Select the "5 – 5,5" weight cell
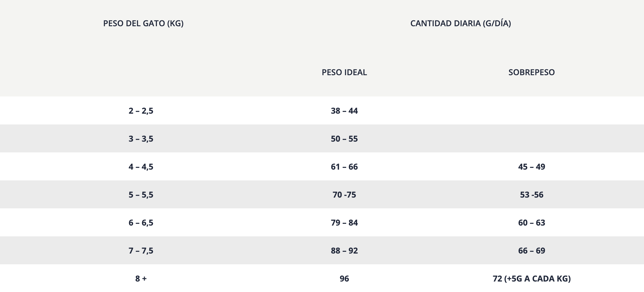 (141, 195)
